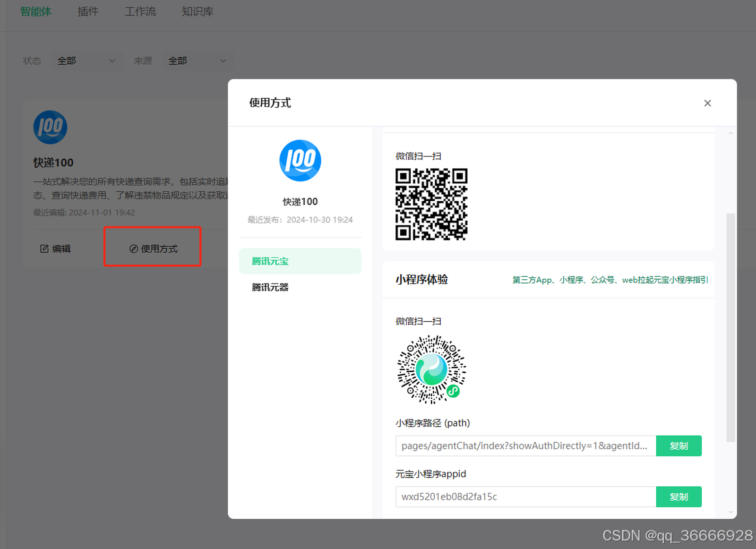Click the 快递100 agent card logo
This screenshot has width=756, height=549.
coord(50,128)
